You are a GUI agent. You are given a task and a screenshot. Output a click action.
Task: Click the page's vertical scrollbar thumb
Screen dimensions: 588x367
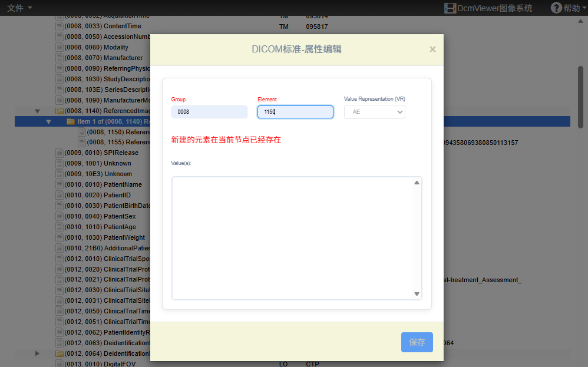(581, 96)
